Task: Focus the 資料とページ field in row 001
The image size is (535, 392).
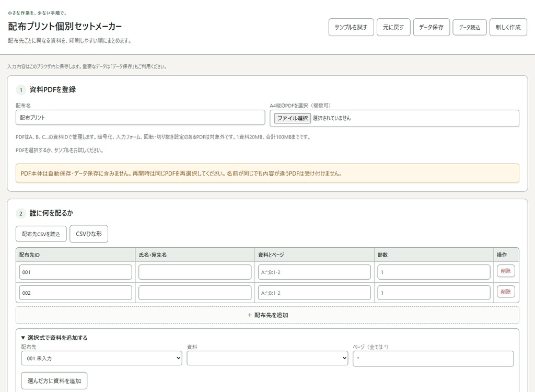Action: [x=314, y=272]
